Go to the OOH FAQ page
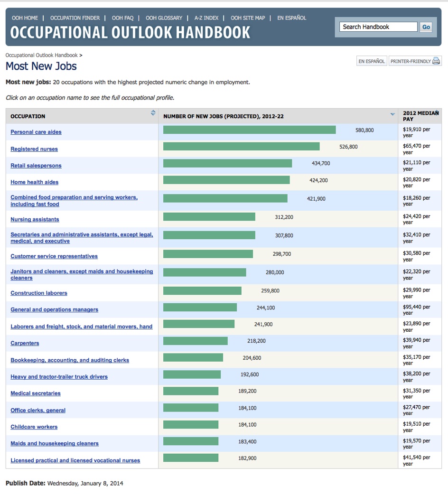This screenshot has height=495, width=448. (122, 18)
